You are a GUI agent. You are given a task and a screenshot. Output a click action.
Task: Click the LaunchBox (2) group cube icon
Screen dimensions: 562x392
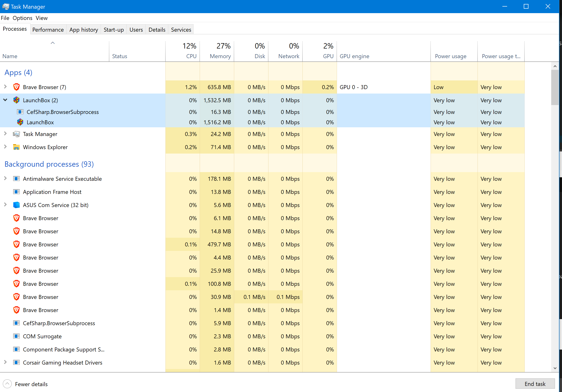[x=16, y=100]
